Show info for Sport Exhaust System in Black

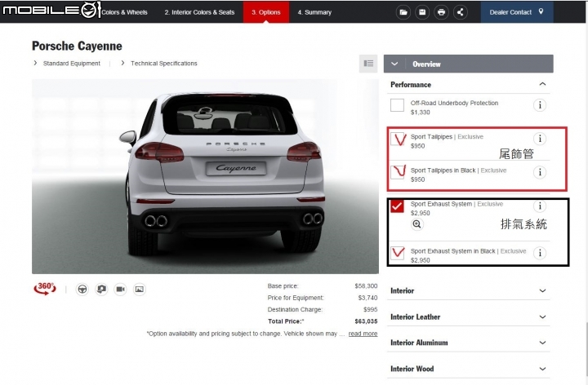[x=540, y=253]
